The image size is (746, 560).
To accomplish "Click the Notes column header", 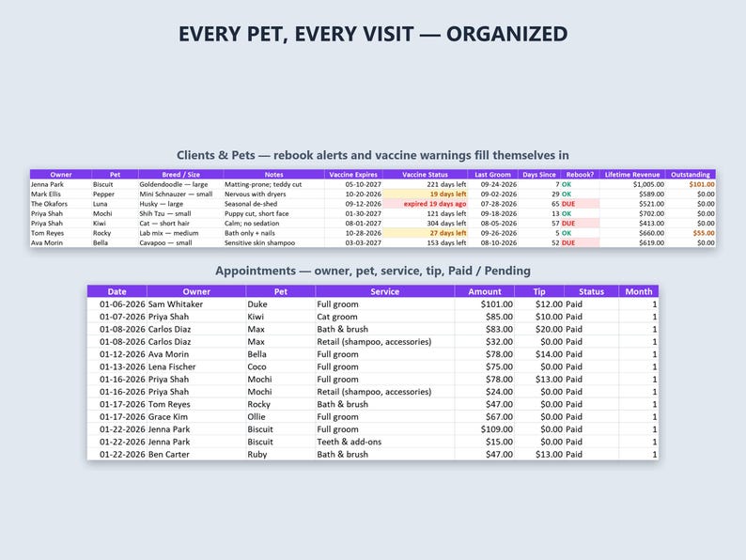I will click(x=273, y=175).
